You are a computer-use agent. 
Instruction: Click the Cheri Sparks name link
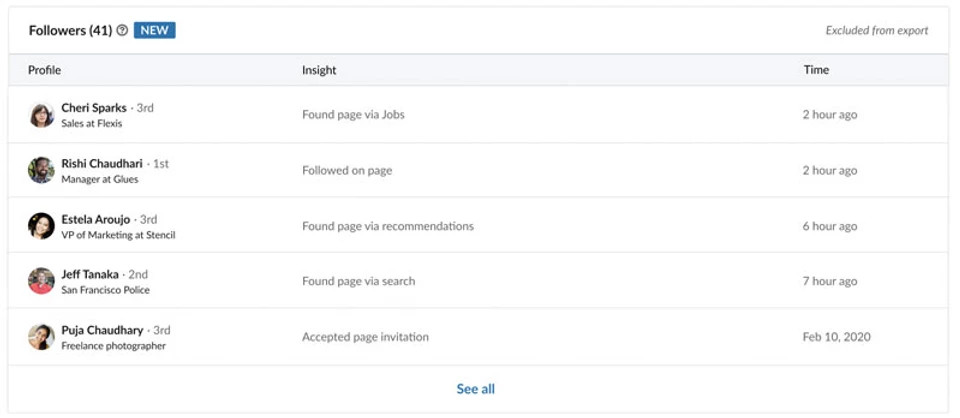(94, 108)
